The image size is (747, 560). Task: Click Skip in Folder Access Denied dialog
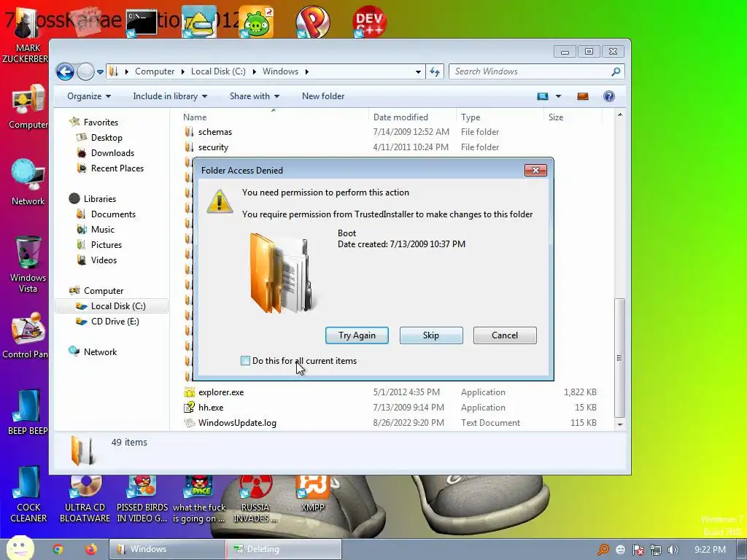431,335
